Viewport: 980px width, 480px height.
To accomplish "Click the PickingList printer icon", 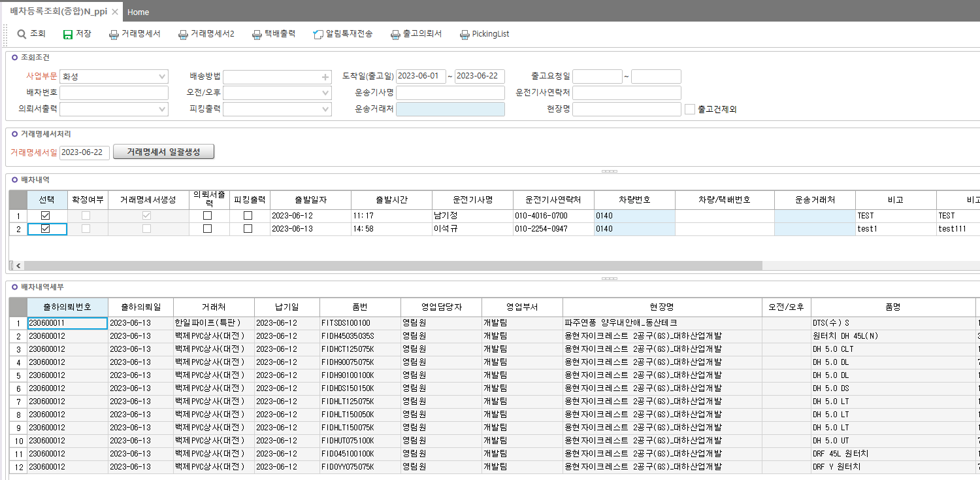I will (x=465, y=34).
